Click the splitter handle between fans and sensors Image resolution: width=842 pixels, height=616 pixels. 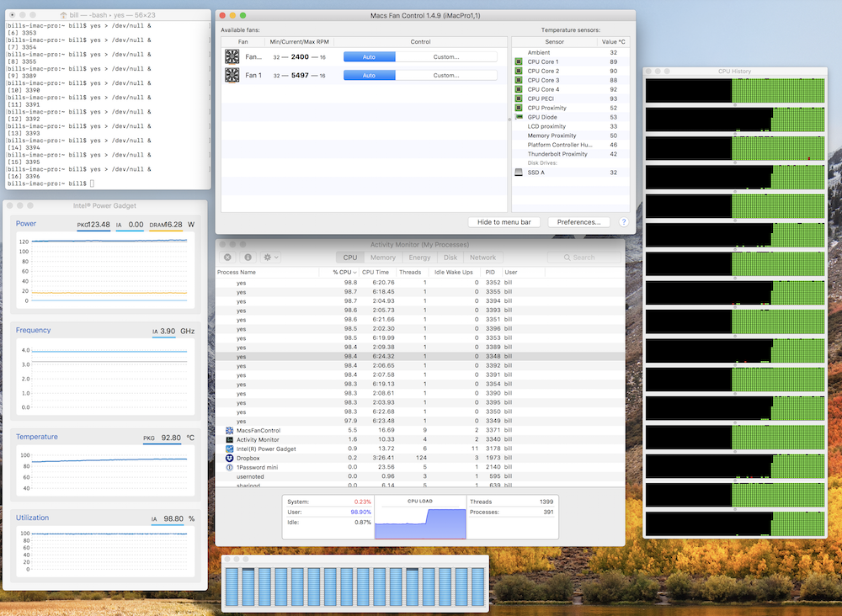tap(509, 119)
